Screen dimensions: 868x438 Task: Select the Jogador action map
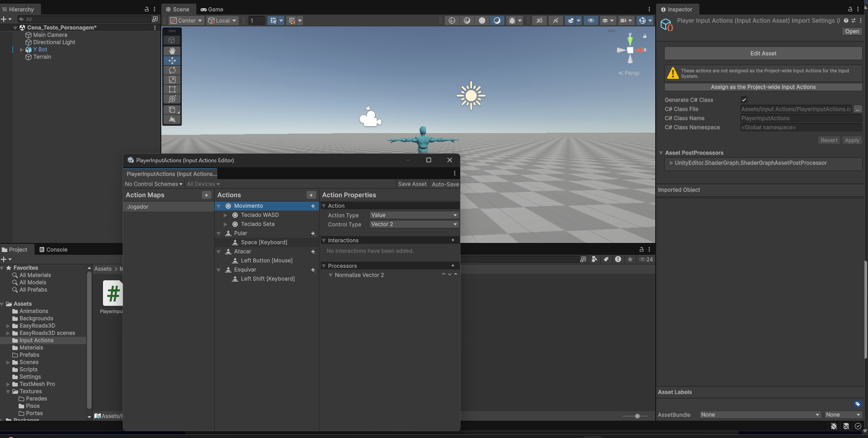[168, 207]
